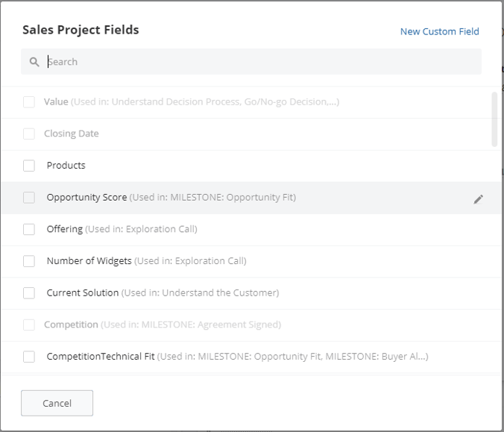Click the magnifying glass search icon
Screen dimensions: 504x432
tap(34, 62)
